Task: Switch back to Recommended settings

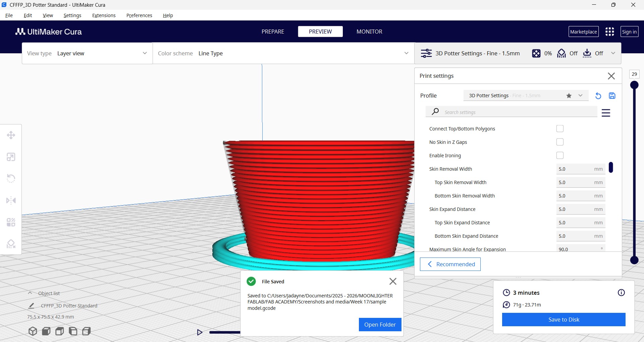Action: pos(450,264)
